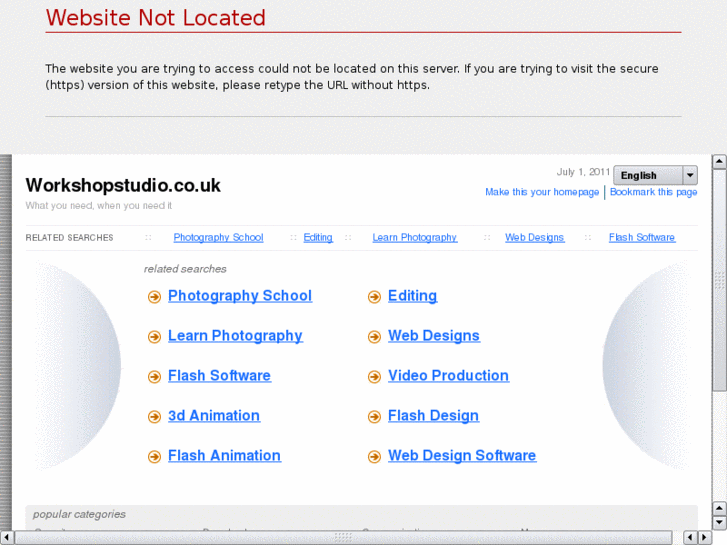Click the vertical scrollbar up arrow
The height and width of the screenshot is (545, 727).
719,161
